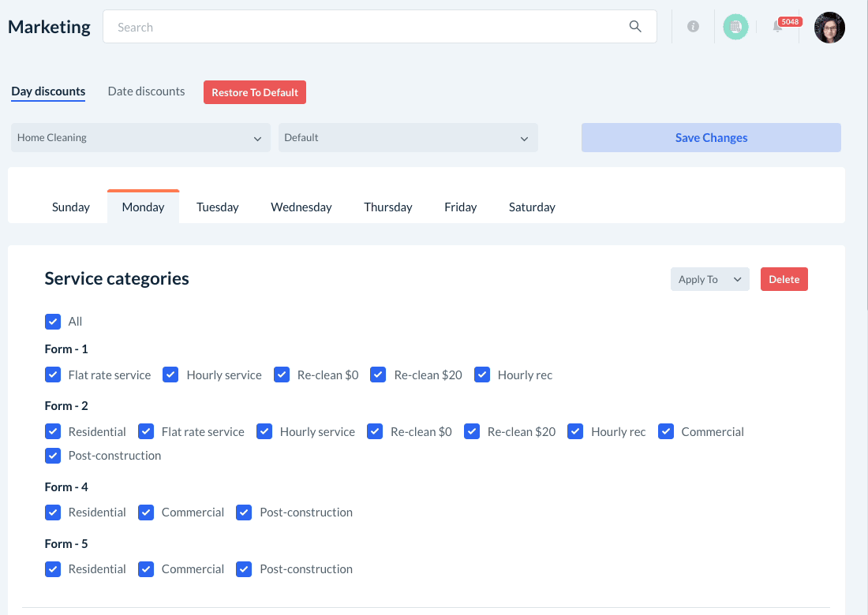Open the info icon in header
Image resolution: width=868 pixels, height=615 pixels.
pos(693,27)
